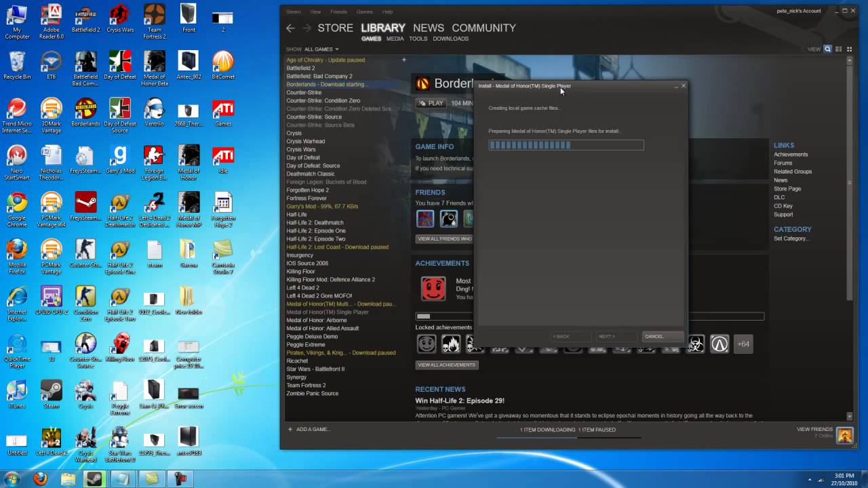Open the Recycle Bin on desktop
The height and width of the screenshot is (488, 868).
click(17, 66)
